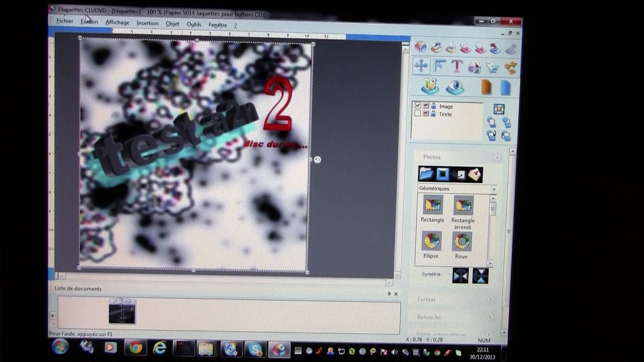Image resolution: width=644 pixels, height=362 pixels.
Task: Click the document thumbnail in Liste de documents
Action: pos(122,311)
